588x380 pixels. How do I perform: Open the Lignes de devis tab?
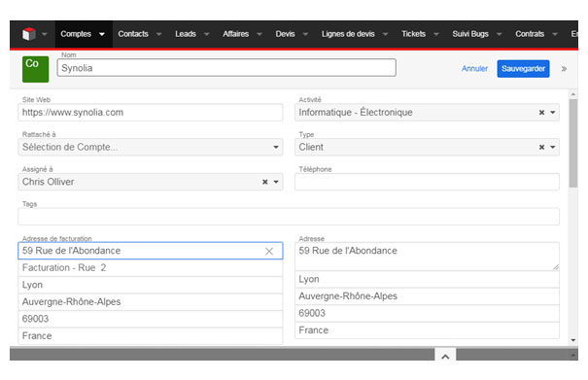click(x=348, y=34)
